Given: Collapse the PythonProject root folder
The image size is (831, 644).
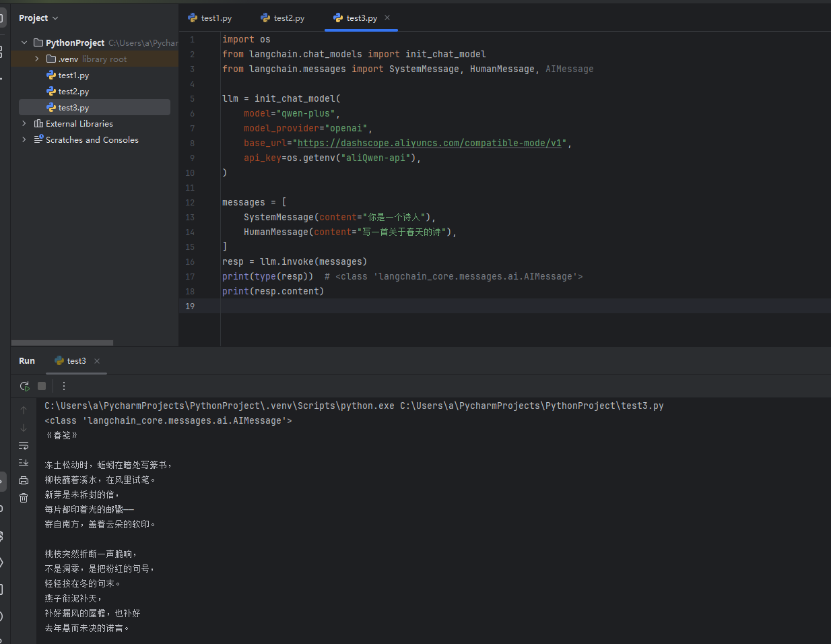Looking at the screenshot, I should pyautogui.click(x=24, y=42).
